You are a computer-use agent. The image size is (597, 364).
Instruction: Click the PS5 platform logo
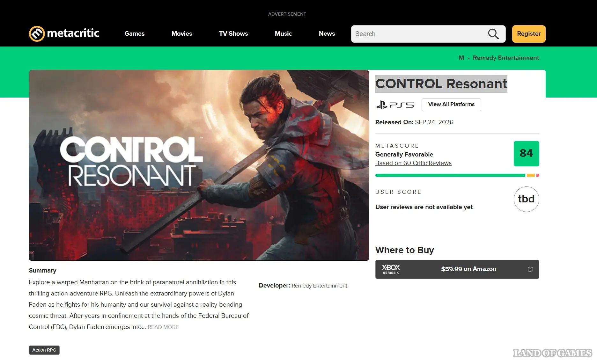pos(395,105)
